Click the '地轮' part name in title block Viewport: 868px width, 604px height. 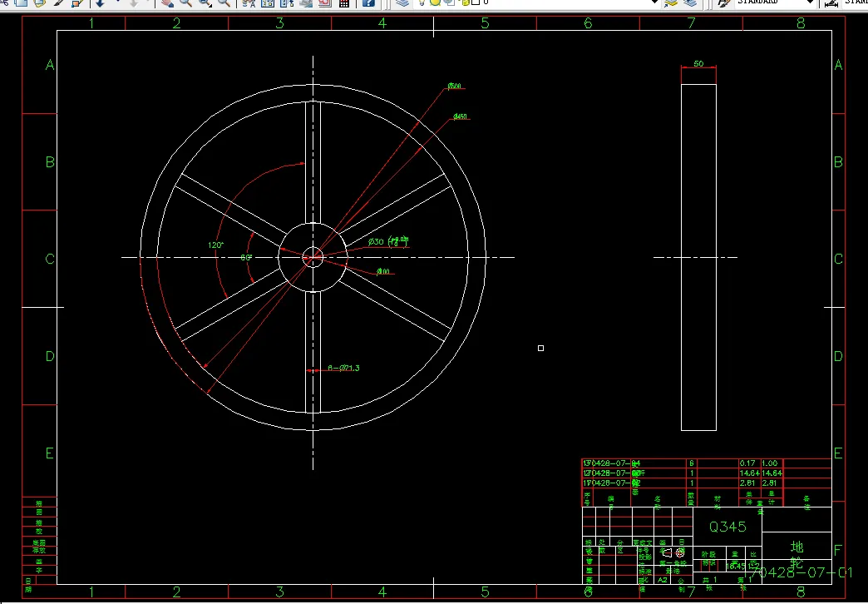pos(797,557)
